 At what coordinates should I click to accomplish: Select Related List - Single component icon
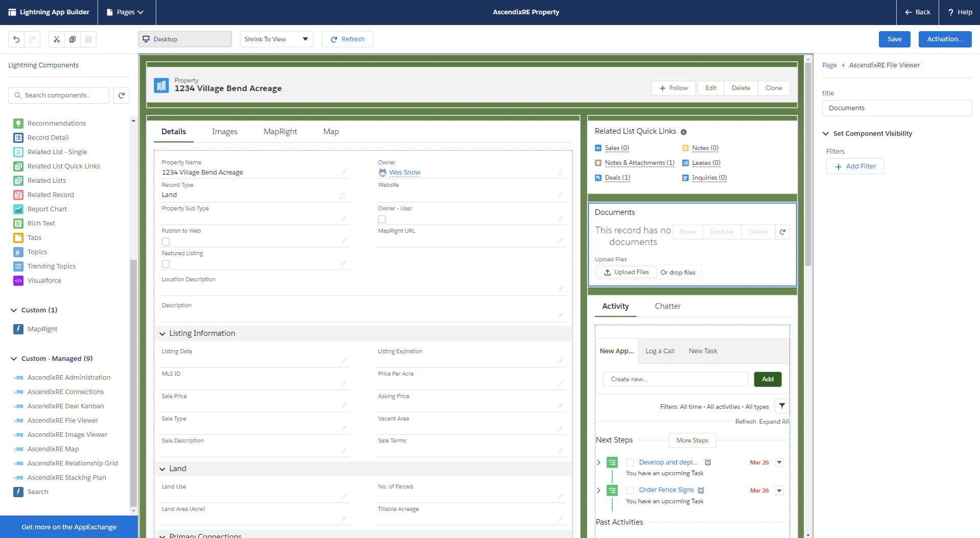click(x=18, y=152)
